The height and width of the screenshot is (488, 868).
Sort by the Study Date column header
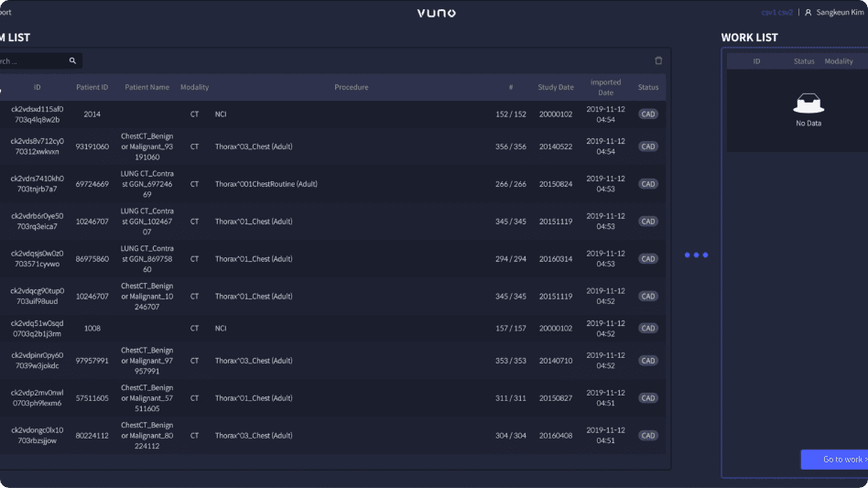click(556, 87)
